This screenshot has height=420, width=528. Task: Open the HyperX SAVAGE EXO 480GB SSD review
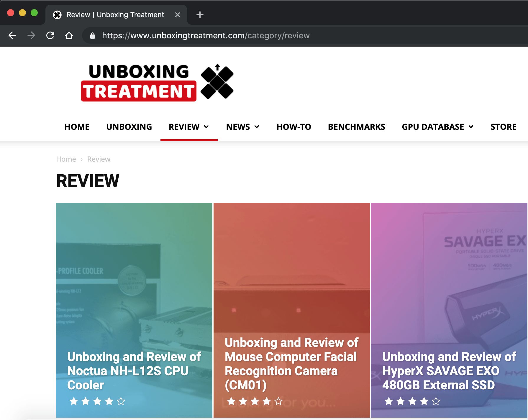(449, 371)
